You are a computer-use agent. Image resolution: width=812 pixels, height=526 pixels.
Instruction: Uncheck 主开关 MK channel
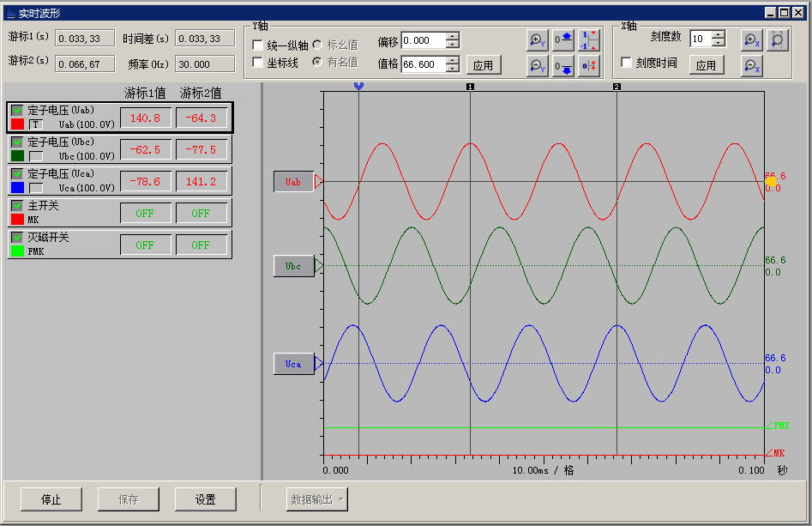tap(17, 206)
